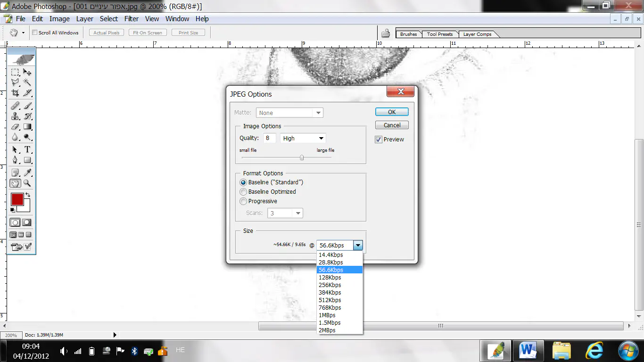Pick the Clone Stamp tool
The width and height of the screenshot is (644, 362).
click(x=15, y=116)
